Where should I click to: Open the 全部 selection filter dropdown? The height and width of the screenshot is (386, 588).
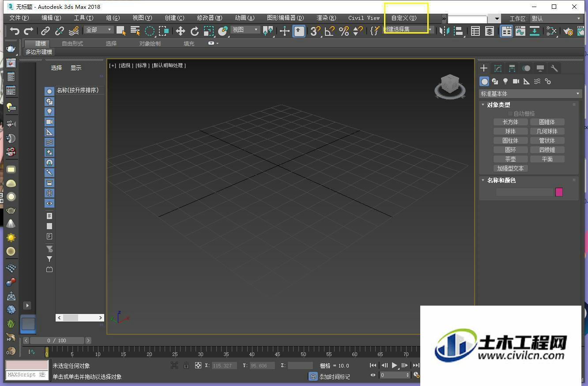click(x=99, y=30)
